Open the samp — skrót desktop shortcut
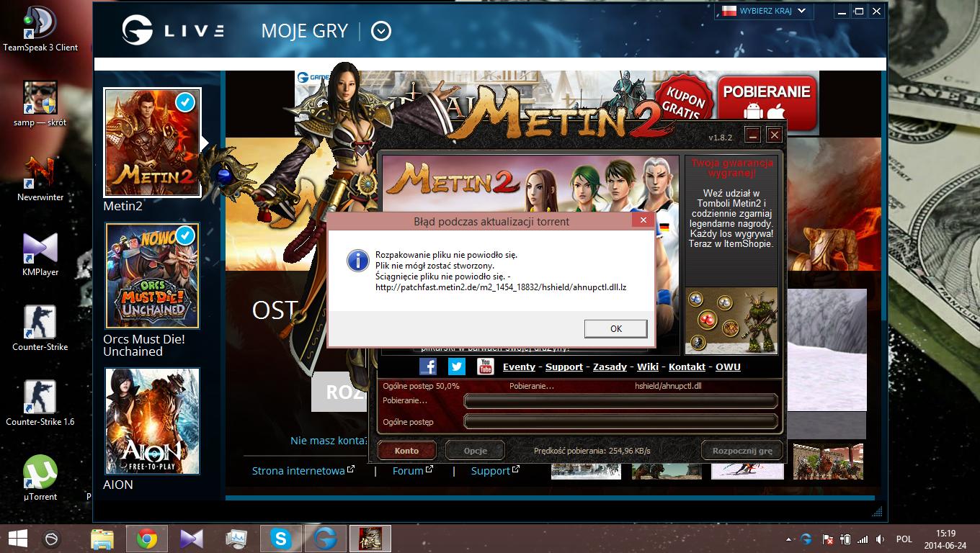Viewport: 980px width, 553px height. [x=40, y=104]
